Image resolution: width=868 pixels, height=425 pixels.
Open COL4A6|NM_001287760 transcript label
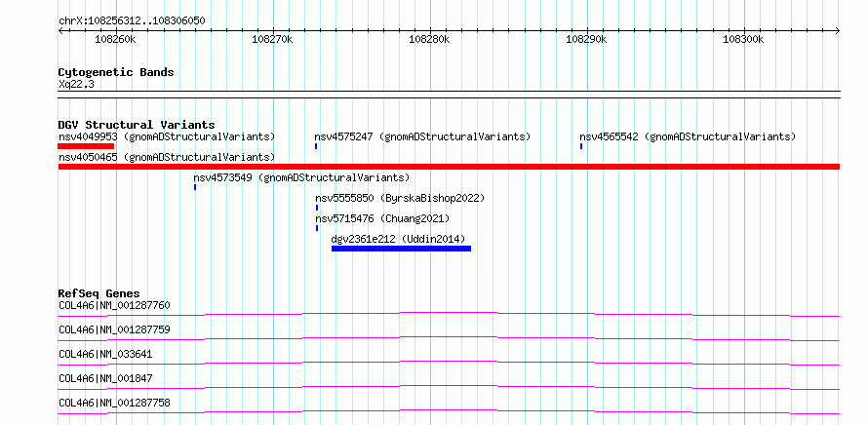pyautogui.click(x=114, y=305)
